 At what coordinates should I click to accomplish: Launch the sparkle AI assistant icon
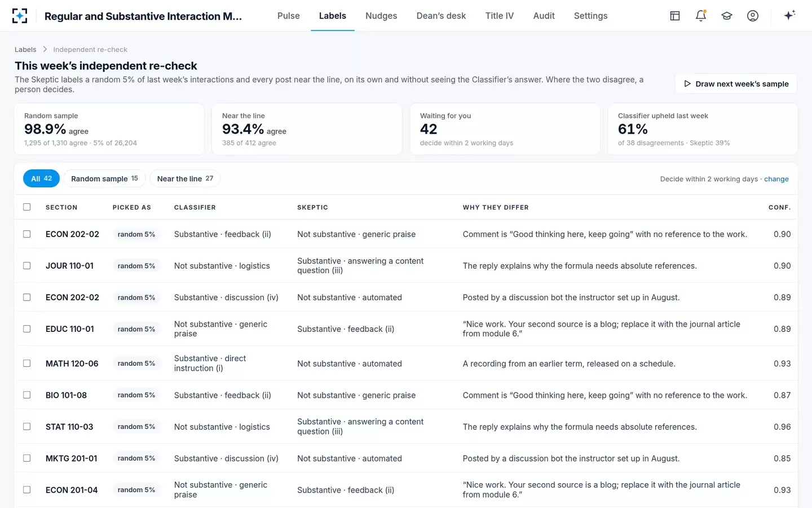[789, 15]
